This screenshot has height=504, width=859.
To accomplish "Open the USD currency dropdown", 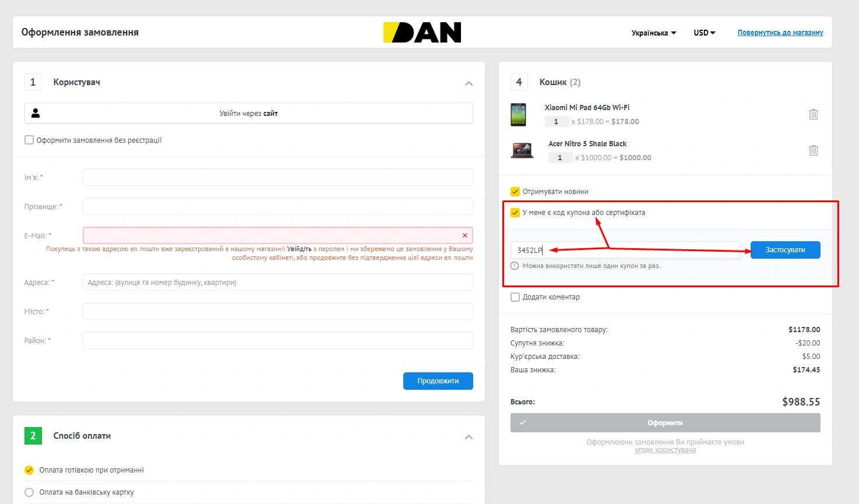I will pyautogui.click(x=704, y=33).
